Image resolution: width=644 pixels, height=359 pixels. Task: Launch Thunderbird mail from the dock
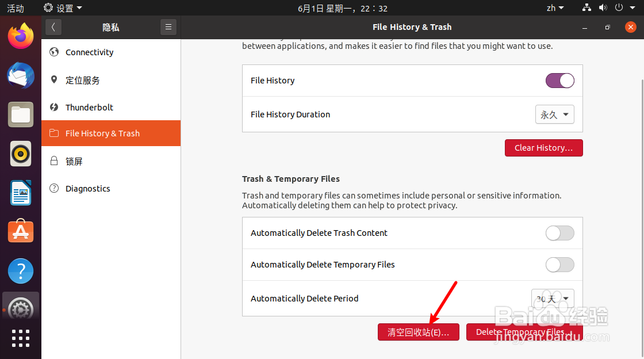pyautogui.click(x=21, y=75)
